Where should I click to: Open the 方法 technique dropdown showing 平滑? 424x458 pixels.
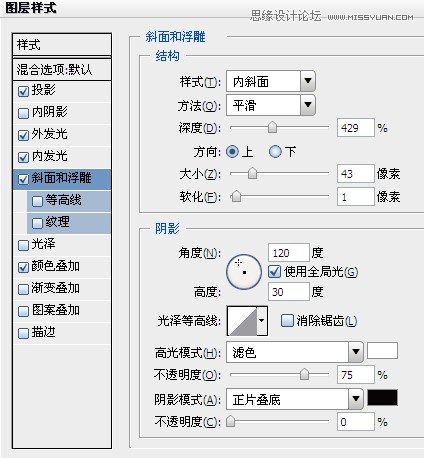(271, 105)
